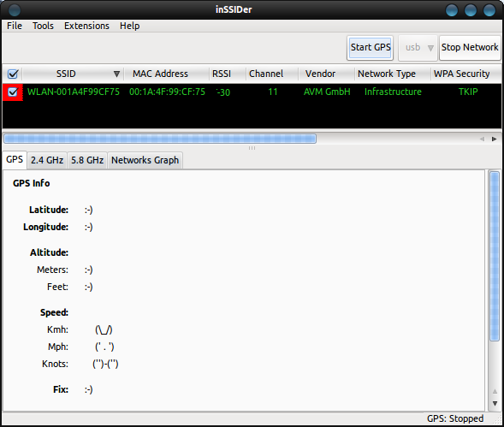Click the Stop Network button
Viewport: 504px width, 427px height.
[x=470, y=48]
